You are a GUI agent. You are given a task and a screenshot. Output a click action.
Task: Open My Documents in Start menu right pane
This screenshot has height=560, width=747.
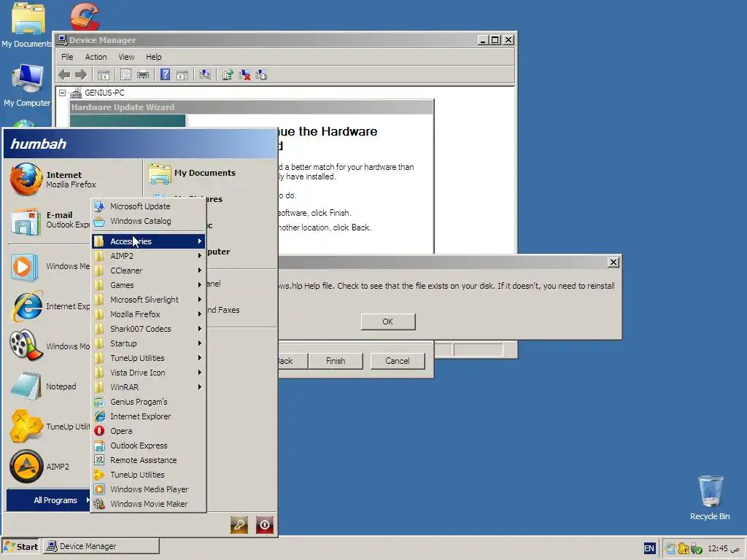(x=192, y=173)
